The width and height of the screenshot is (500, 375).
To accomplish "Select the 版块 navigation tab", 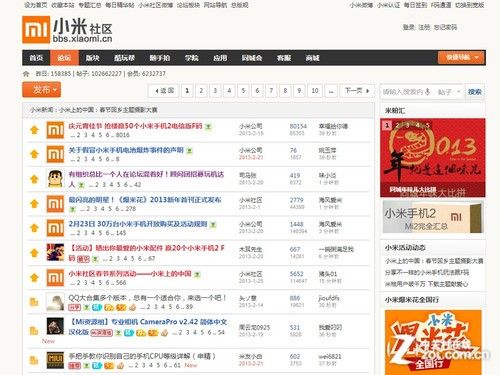I will 92,58.
